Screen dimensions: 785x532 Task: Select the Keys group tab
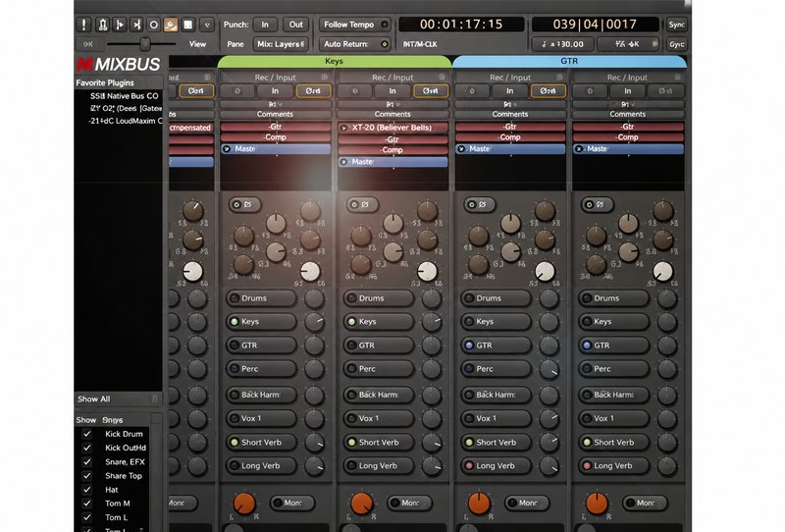point(334,61)
